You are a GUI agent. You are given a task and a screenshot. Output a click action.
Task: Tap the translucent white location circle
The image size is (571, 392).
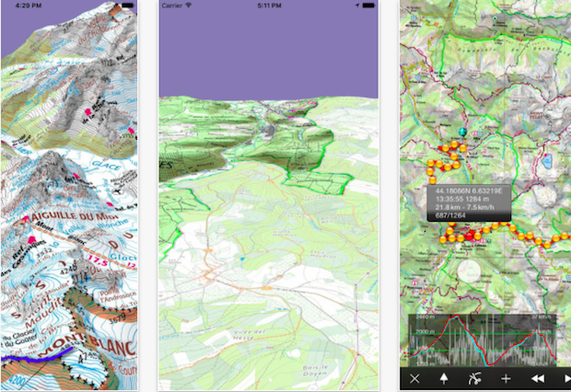pyautogui.click(x=470, y=273)
